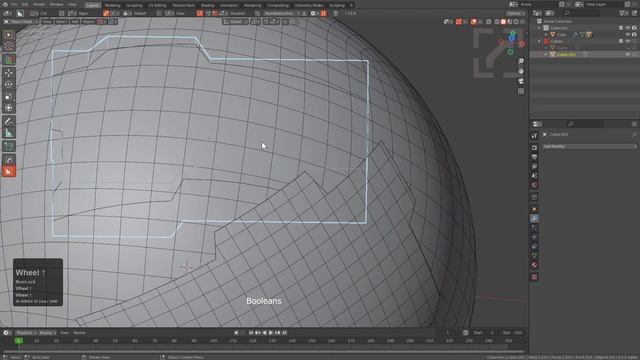Open the Global transform orientation dropdown

236,22
